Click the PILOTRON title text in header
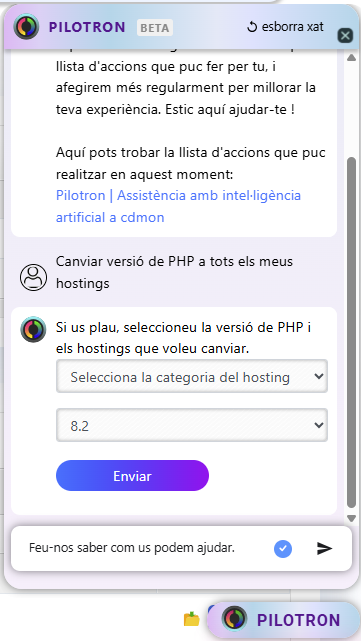Screen dimensions: 361x641 point(87,27)
